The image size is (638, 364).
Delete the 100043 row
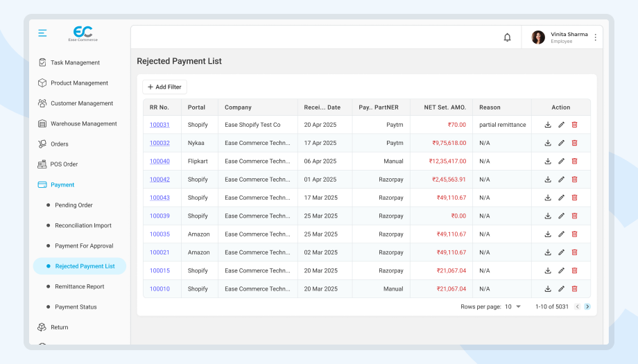tap(574, 198)
